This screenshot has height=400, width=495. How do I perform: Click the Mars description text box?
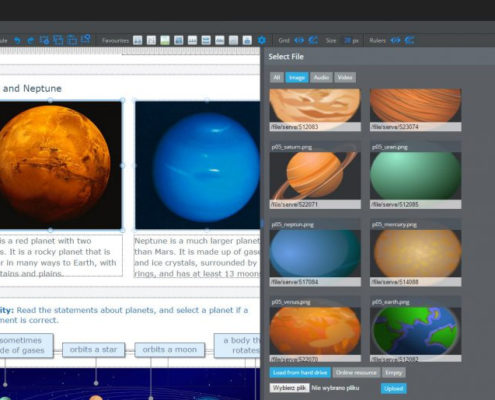[61, 256]
